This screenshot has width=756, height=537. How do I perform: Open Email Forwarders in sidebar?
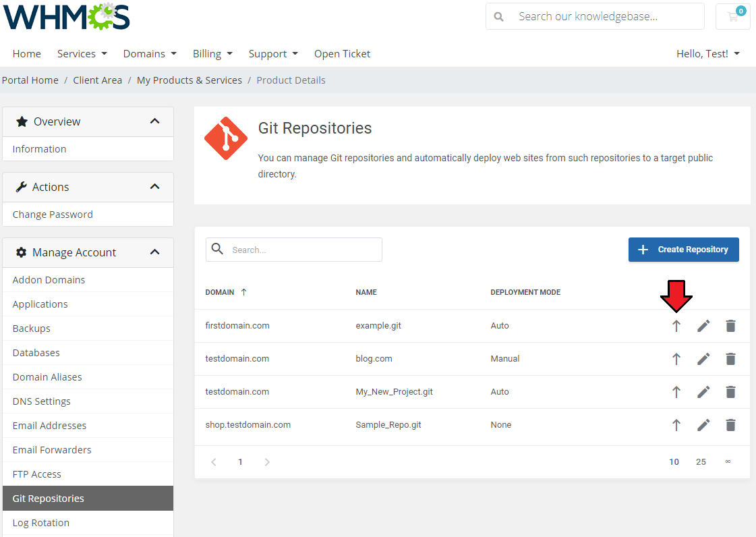[88, 450]
